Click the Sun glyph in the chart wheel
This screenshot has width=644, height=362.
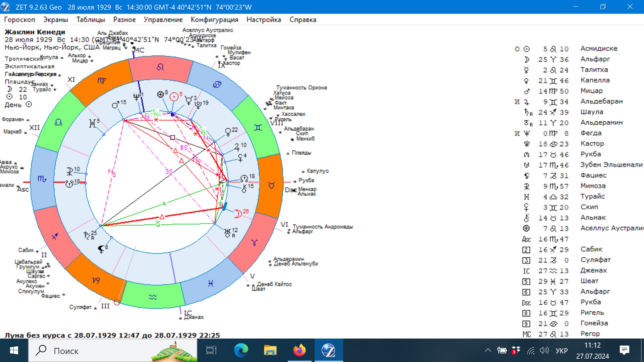click(174, 97)
